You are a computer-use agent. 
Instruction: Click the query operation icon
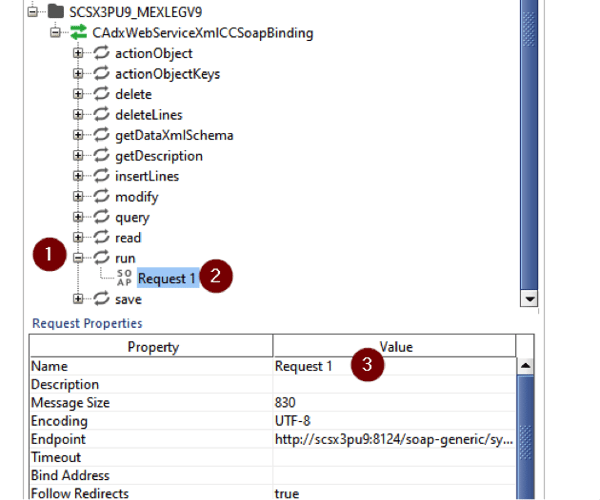pos(101,217)
